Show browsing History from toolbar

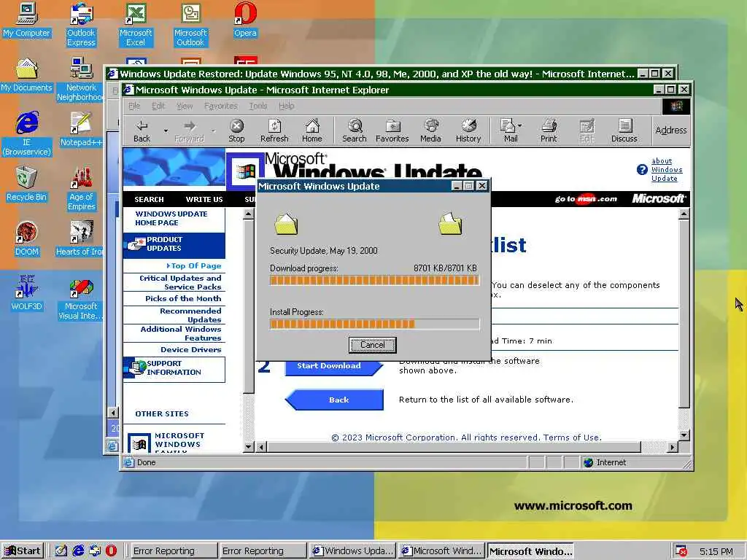coord(468,131)
